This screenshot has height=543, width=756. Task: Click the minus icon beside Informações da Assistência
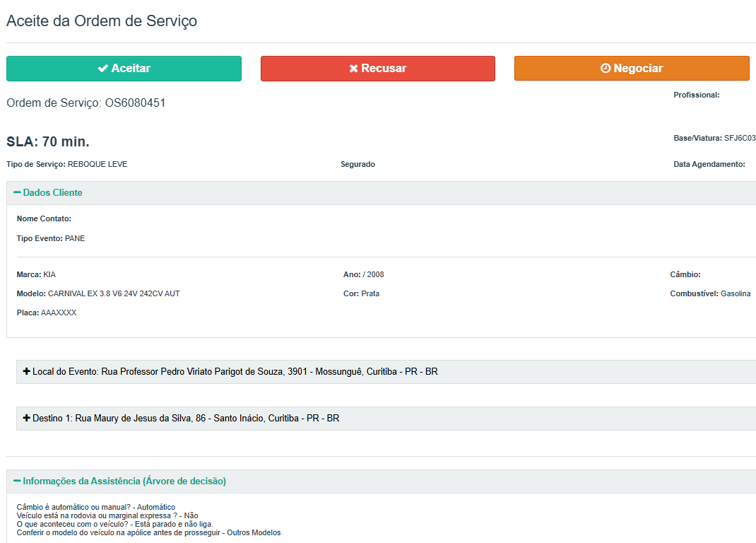point(17,481)
